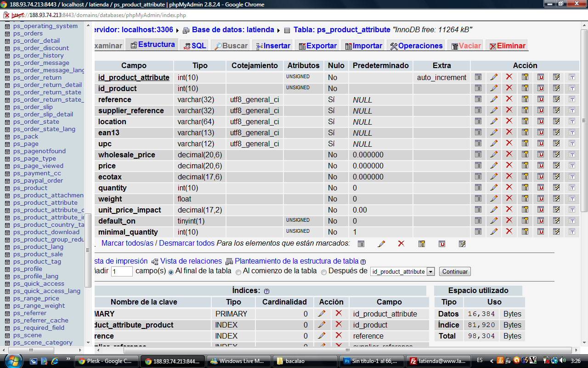Drop the default_on field using red X
Image resolution: width=588 pixels, height=368 pixels.
tap(509, 220)
